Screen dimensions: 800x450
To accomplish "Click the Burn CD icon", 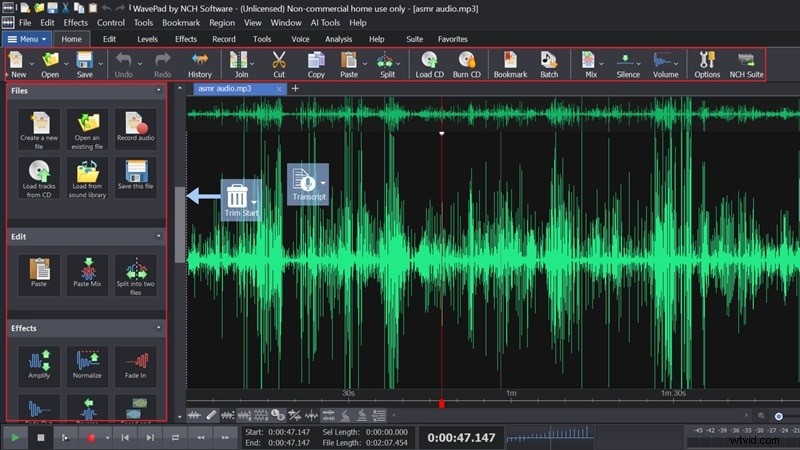I will (x=466, y=64).
